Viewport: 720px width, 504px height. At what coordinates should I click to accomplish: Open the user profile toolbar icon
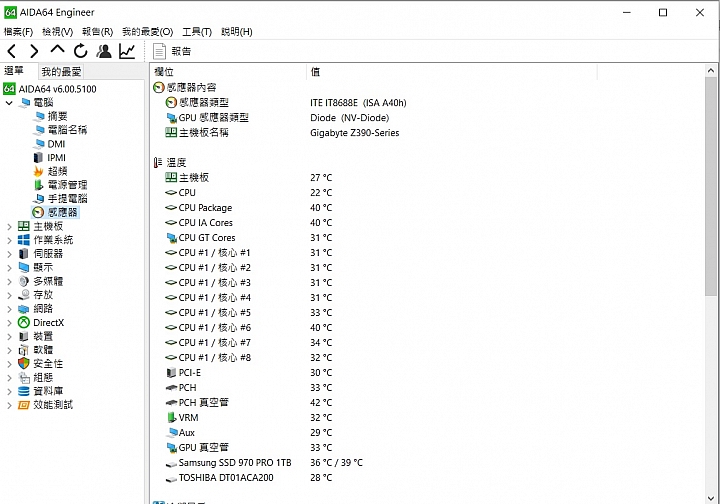pyautogui.click(x=104, y=51)
